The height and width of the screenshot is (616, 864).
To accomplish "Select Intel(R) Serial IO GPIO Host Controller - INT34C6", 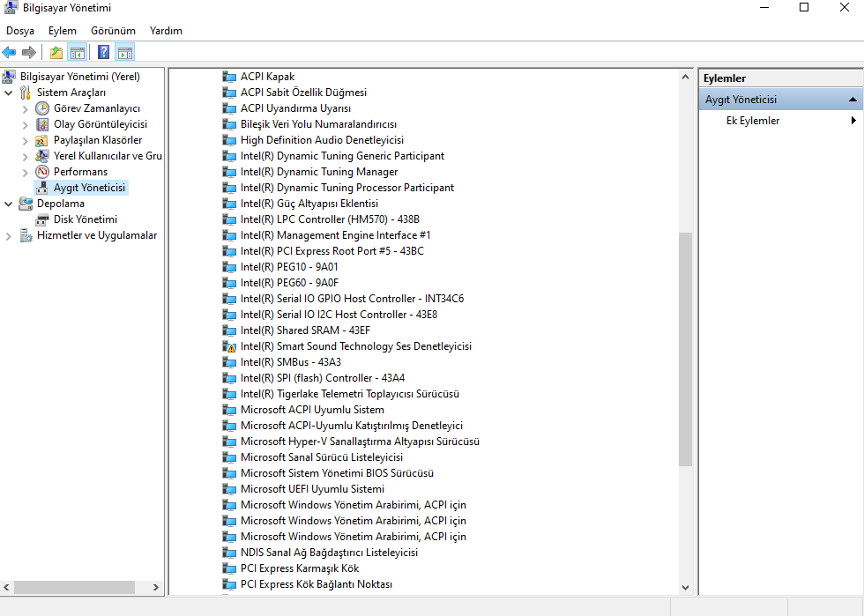I will pos(352,299).
